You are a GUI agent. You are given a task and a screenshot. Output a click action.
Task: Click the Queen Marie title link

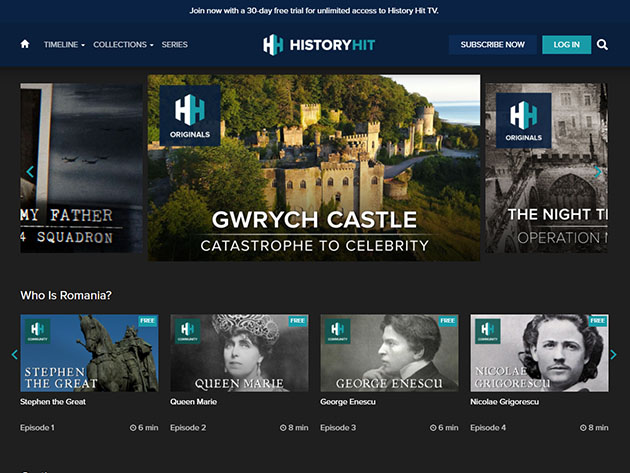click(x=194, y=402)
